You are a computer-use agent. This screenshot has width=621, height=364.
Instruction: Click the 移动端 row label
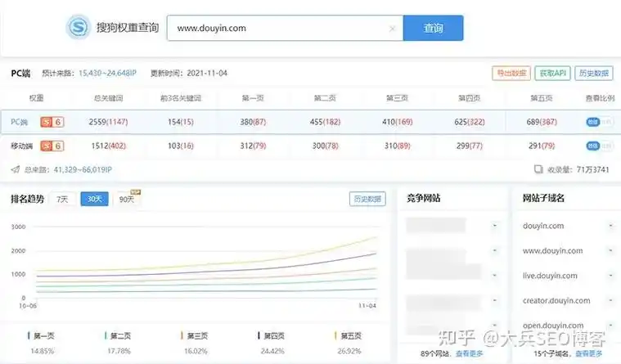pyautogui.click(x=21, y=146)
